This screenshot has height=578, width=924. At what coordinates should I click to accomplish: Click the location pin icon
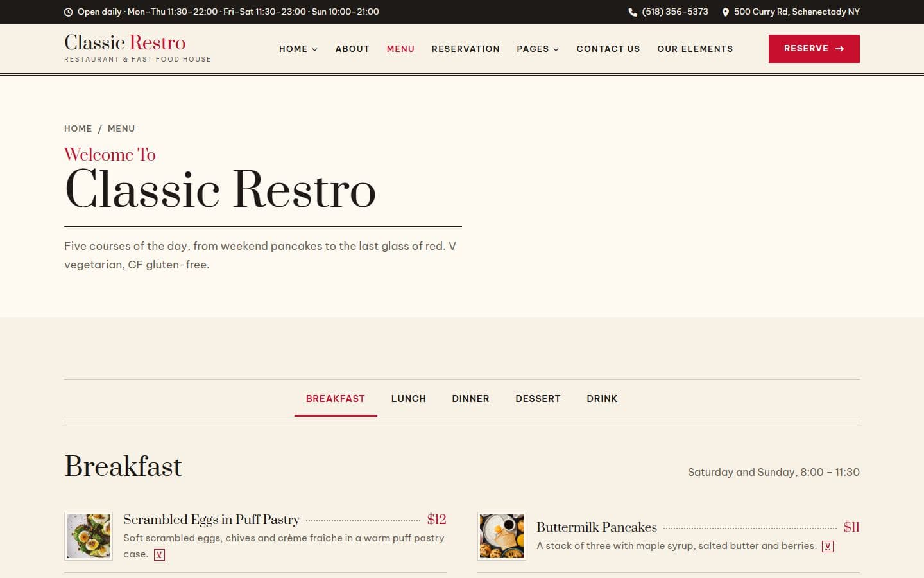point(726,12)
